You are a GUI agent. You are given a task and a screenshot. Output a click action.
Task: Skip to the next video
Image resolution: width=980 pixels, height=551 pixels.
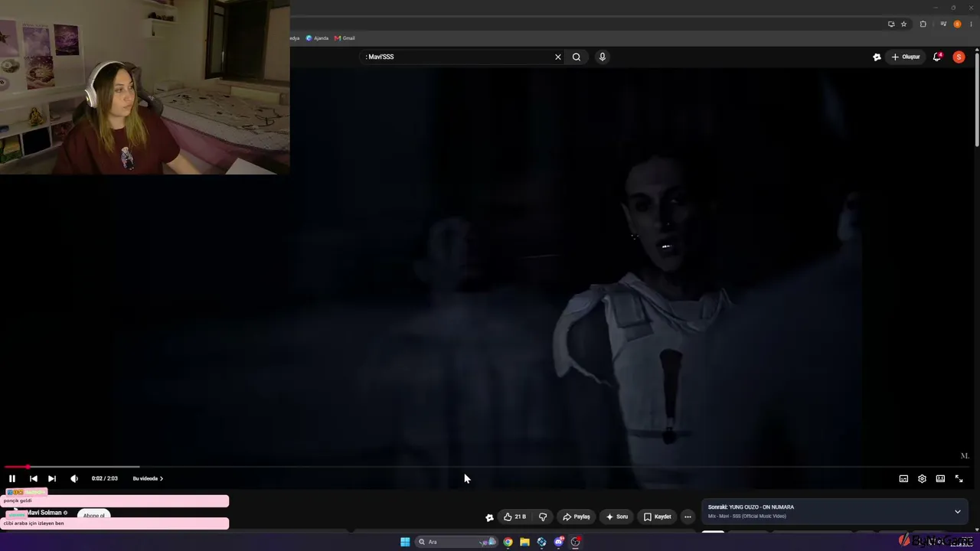point(52,478)
